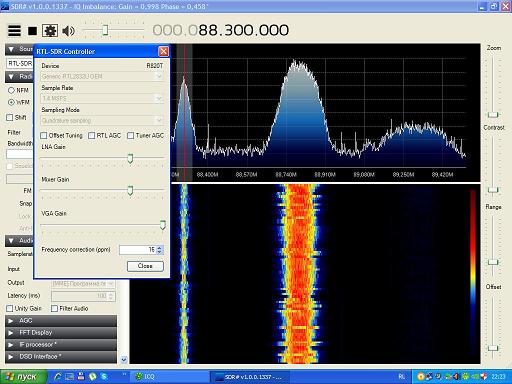Stop the radio with the stop button
Screen dimensions: 512x384
(32, 31)
